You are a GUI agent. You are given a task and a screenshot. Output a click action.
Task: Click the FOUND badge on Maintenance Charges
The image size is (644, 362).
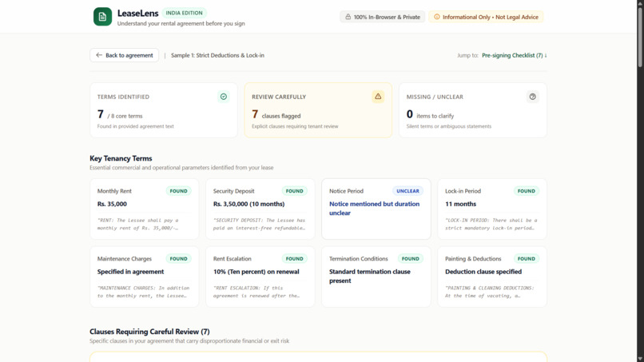pyautogui.click(x=178, y=259)
